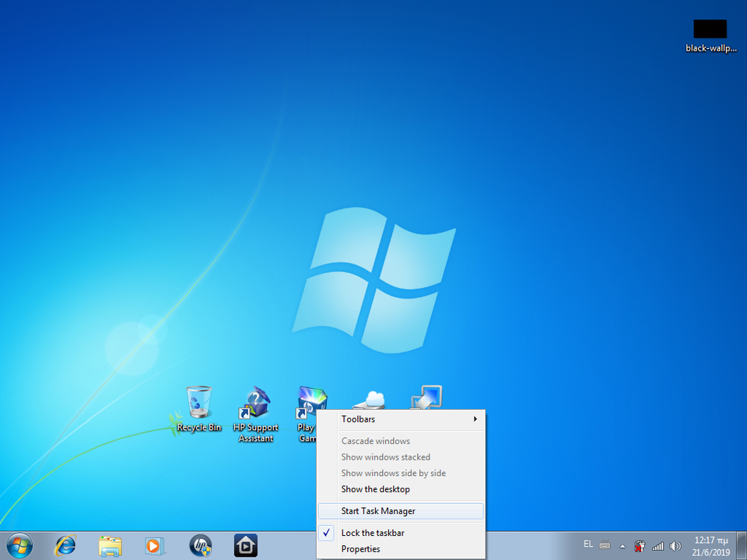Show hidden tray icons arrow
The width and height of the screenshot is (747, 560).
[x=622, y=546]
